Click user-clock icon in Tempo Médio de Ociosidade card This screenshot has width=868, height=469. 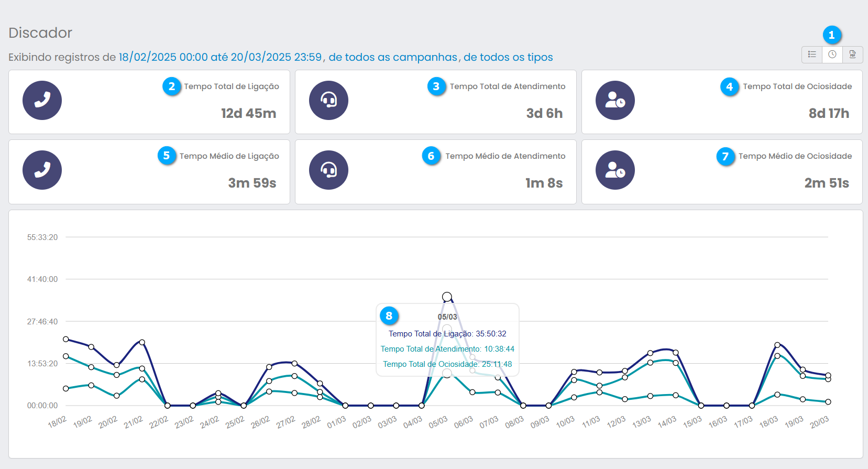[615, 170]
